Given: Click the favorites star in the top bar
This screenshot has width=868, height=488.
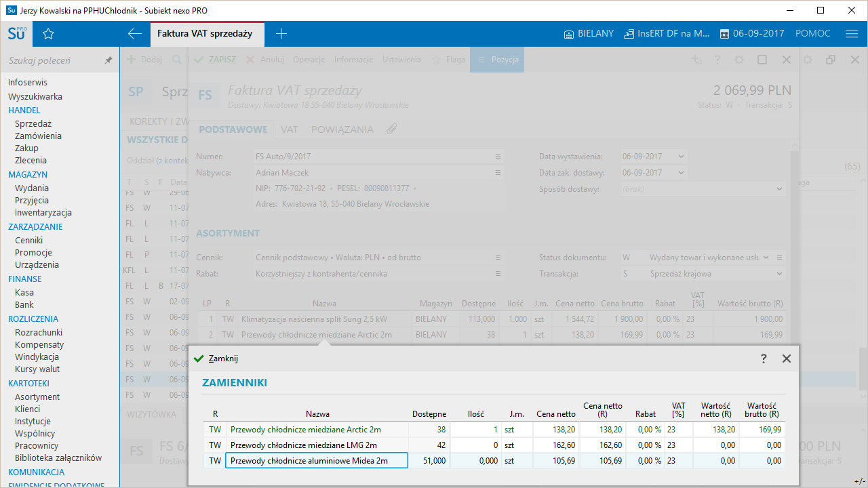Looking at the screenshot, I should coord(48,34).
